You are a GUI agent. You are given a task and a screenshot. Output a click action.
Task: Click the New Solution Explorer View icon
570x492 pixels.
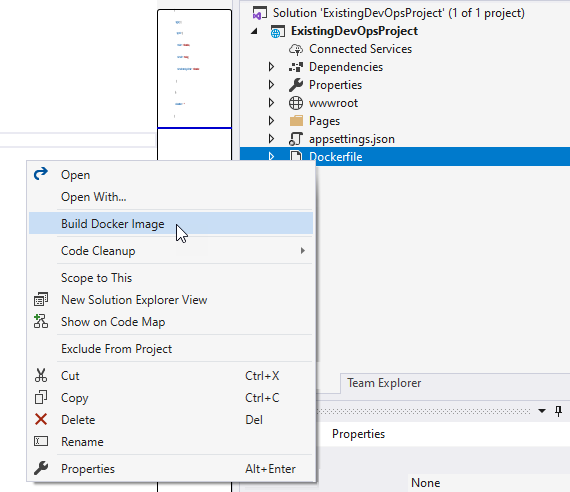[41, 299]
